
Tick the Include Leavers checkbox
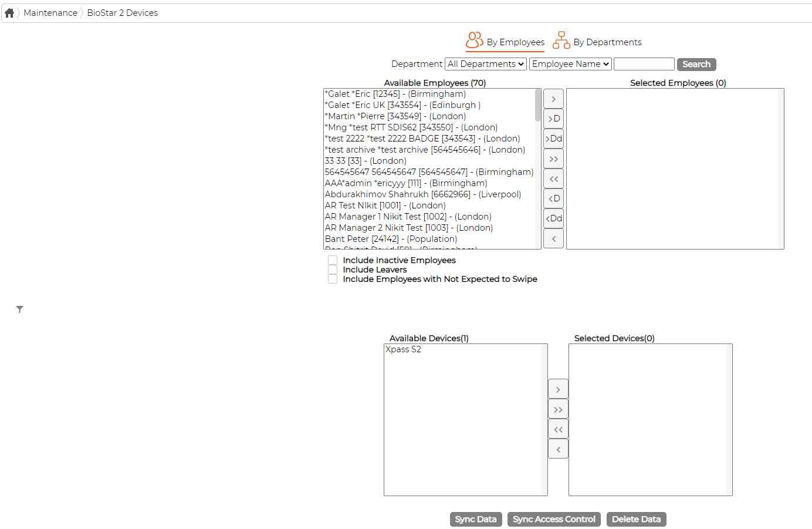tap(333, 269)
